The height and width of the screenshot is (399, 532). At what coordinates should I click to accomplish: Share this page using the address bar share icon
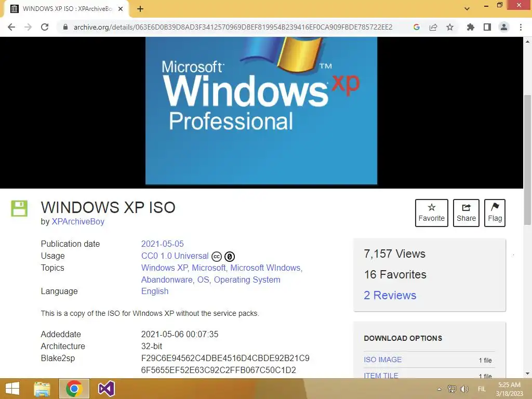click(x=433, y=27)
